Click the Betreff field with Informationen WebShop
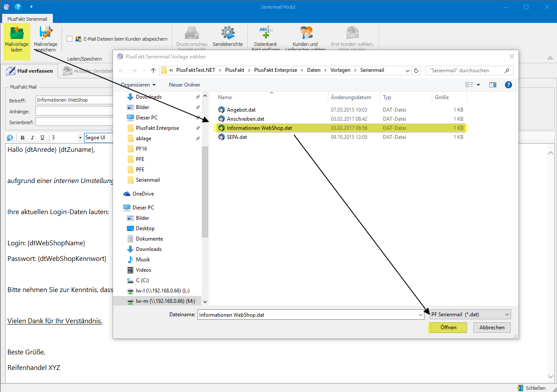 [74, 100]
